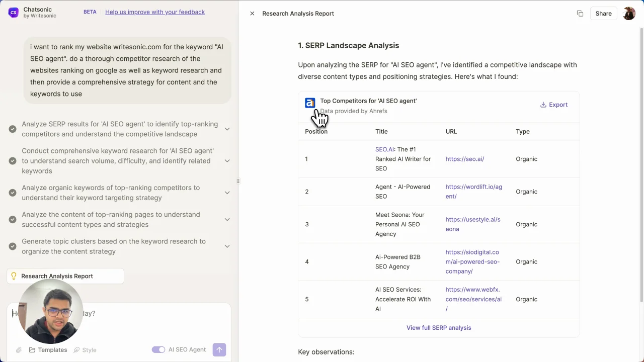Click 'Data provided by Ahrefs' text

(x=354, y=111)
